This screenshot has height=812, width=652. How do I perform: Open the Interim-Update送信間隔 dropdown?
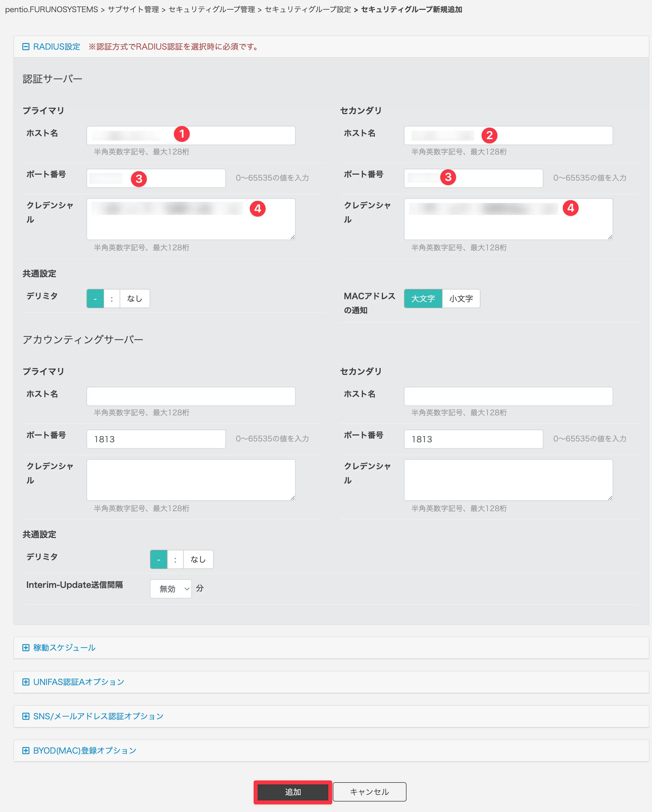click(171, 588)
